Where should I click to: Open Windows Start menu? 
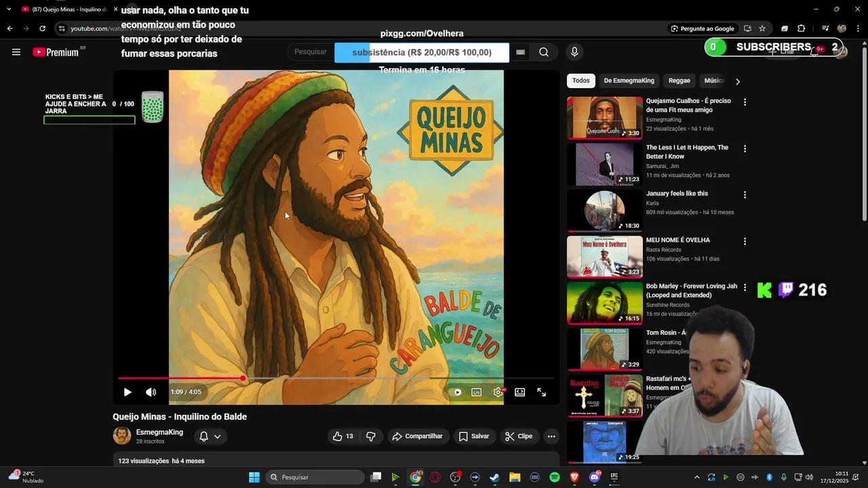[254, 477]
